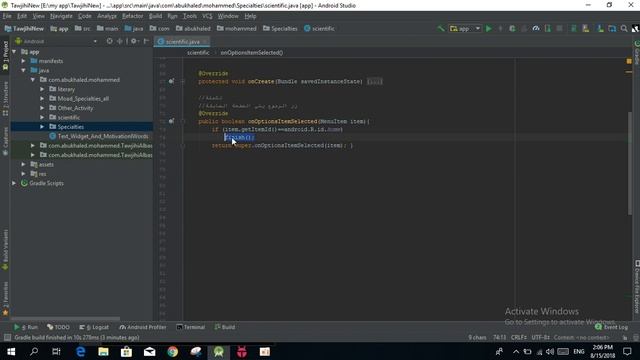The height and width of the screenshot is (360, 640).
Task: Expand the folded onCreate body marker
Action: [374, 82]
